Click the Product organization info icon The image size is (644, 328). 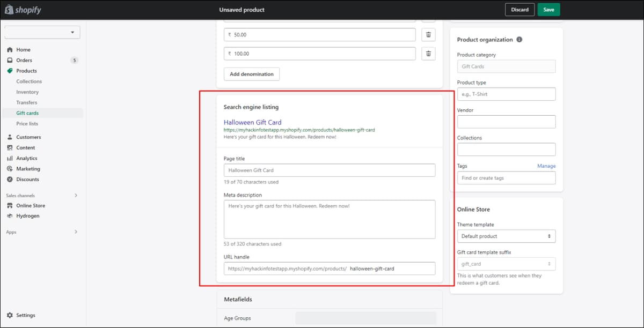click(519, 40)
